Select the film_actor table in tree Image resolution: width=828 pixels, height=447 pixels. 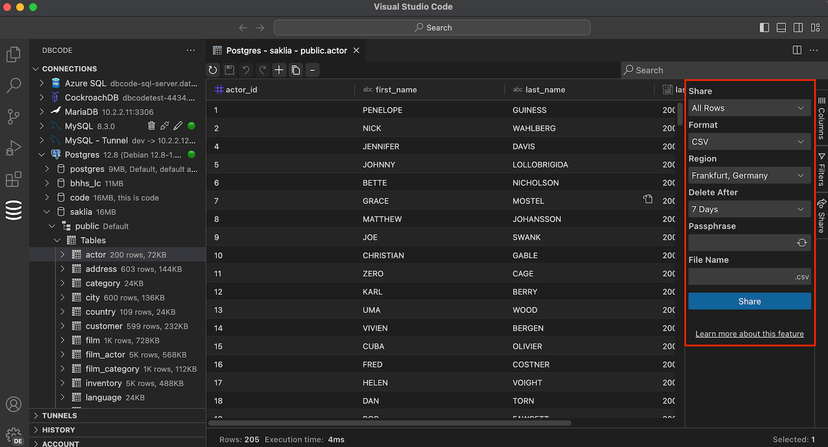click(117, 355)
